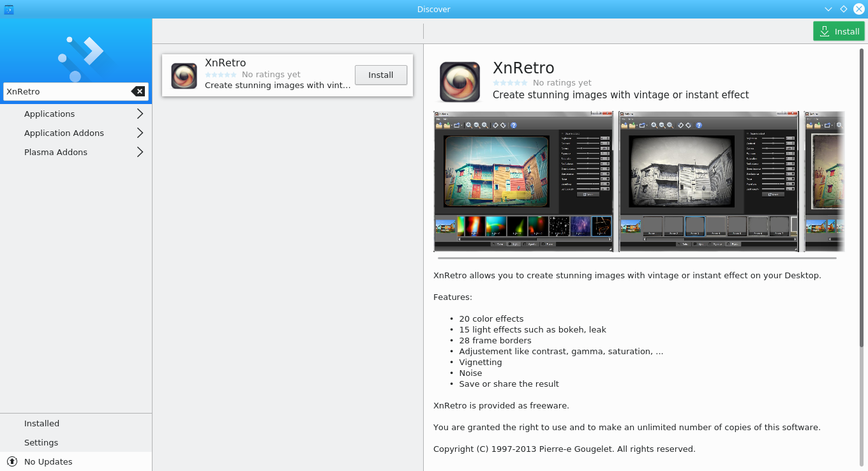
Task: Expand the Plasma Addons chevron
Action: pos(140,152)
